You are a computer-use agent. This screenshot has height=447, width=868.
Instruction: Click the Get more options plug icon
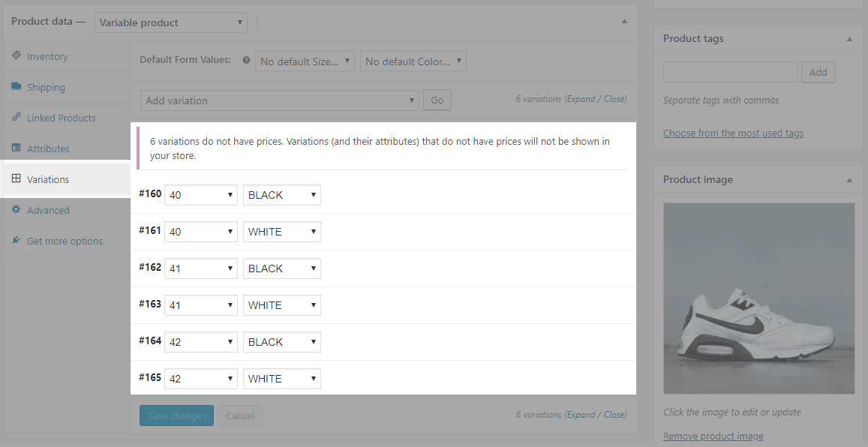(x=17, y=240)
